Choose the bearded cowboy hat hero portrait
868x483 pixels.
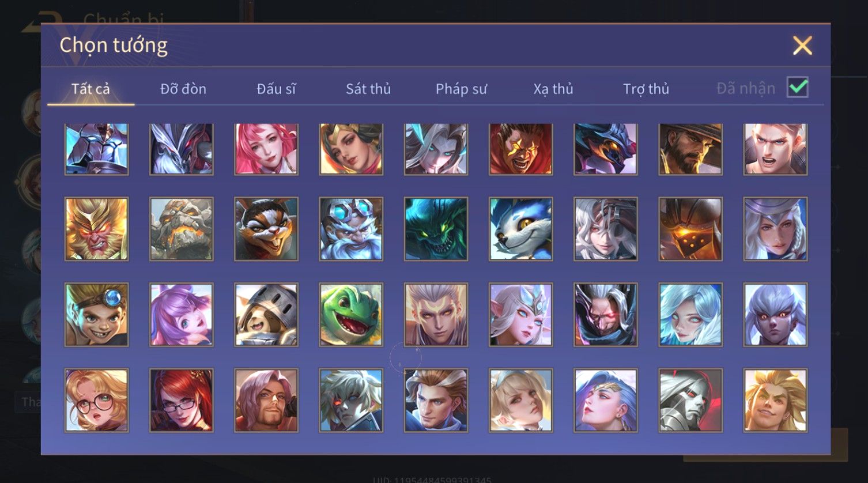(x=690, y=149)
